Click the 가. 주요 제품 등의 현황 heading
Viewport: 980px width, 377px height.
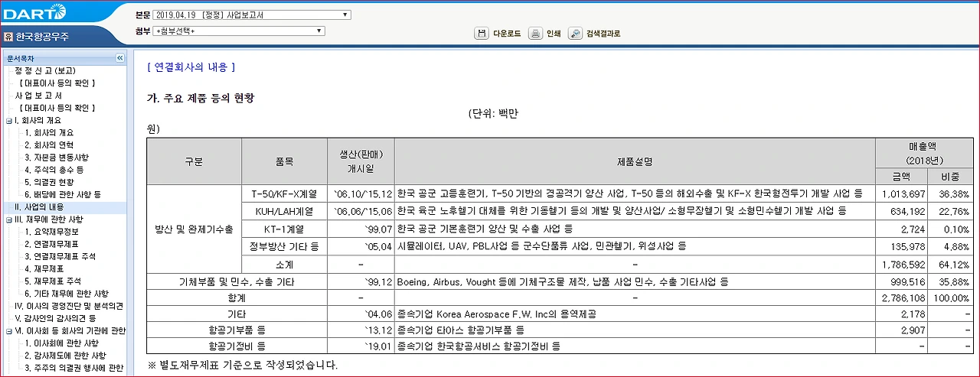pos(200,98)
